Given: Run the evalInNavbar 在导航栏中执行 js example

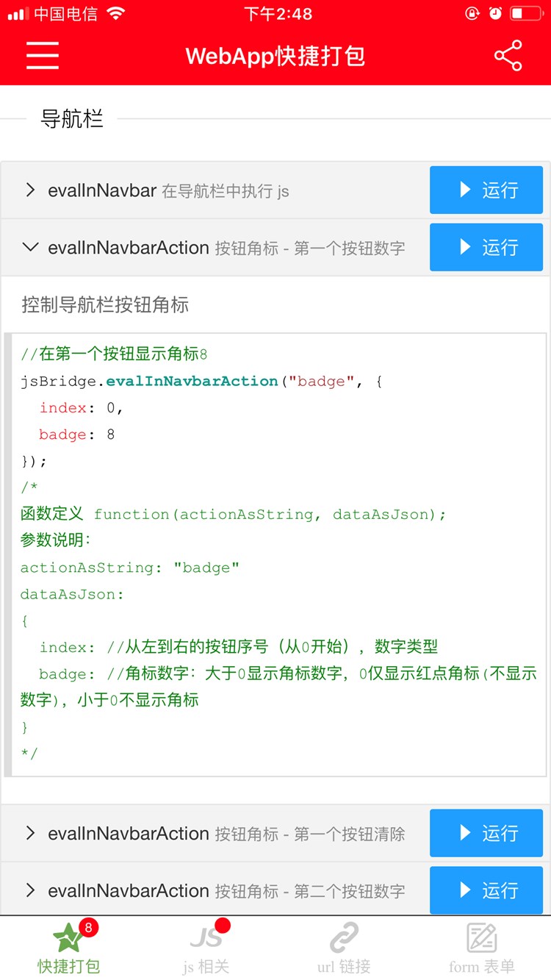Looking at the screenshot, I should click(x=486, y=190).
